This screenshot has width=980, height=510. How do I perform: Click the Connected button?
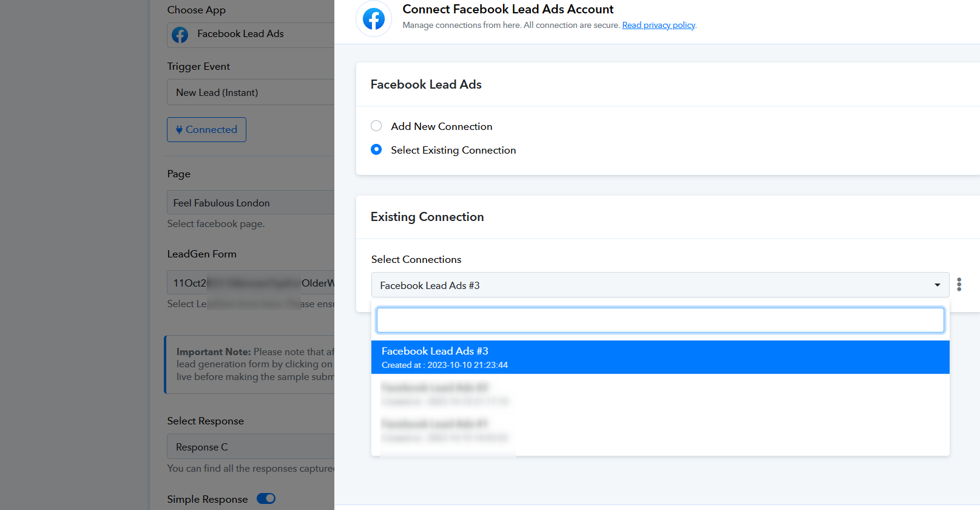coord(206,129)
